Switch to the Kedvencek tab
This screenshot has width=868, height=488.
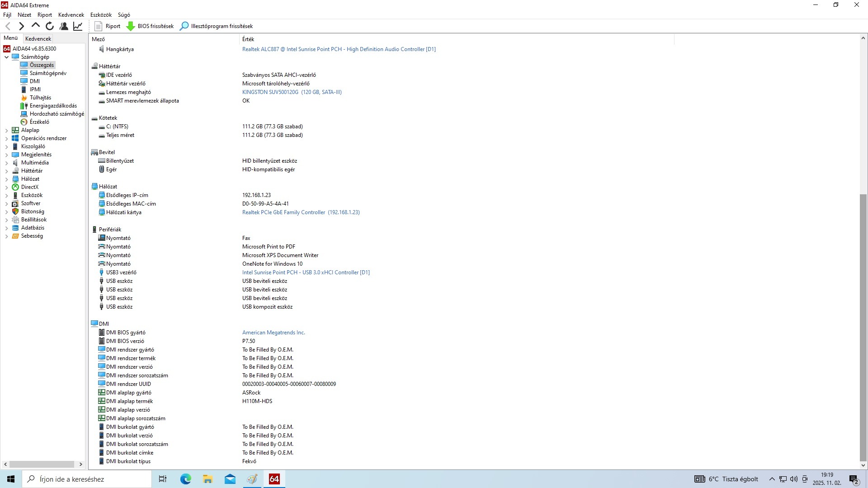38,39
